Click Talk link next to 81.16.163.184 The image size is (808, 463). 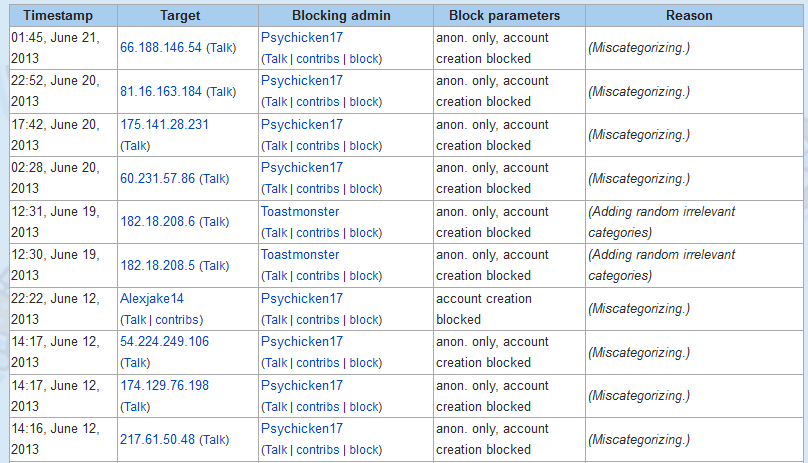coord(221,92)
